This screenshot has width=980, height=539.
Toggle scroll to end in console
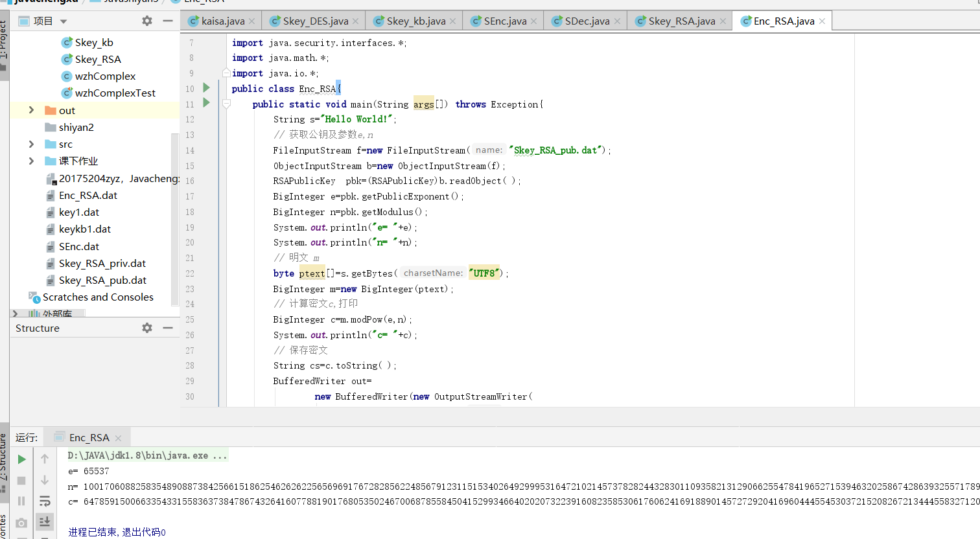tap(45, 521)
